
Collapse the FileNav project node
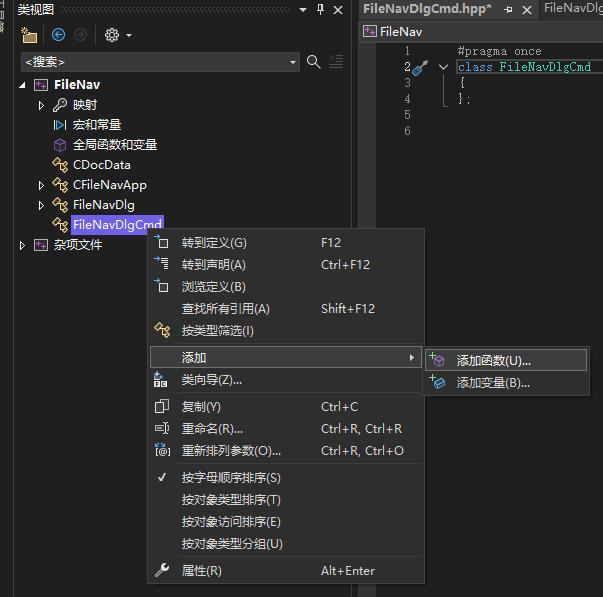[23, 85]
